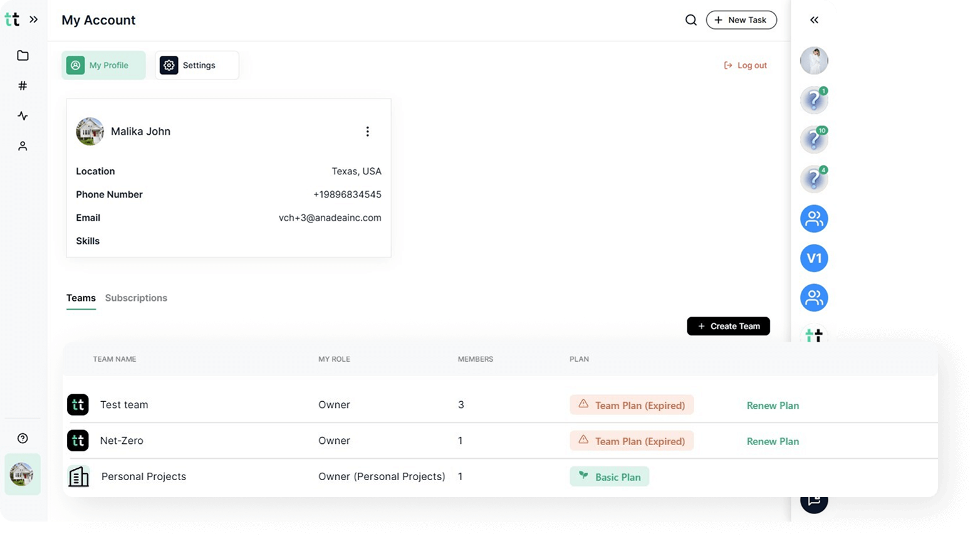Open the folder icon in left sidebar
980x541 pixels.
[23, 56]
